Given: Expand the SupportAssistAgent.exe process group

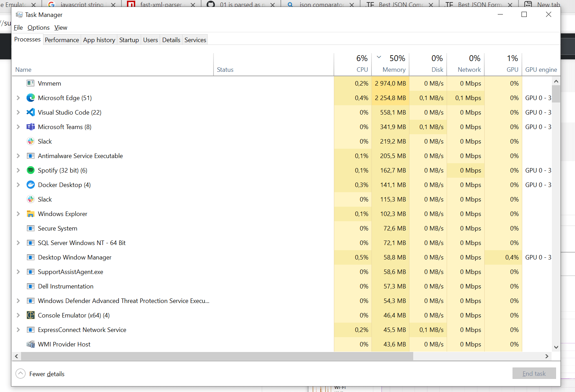Looking at the screenshot, I should [18, 272].
